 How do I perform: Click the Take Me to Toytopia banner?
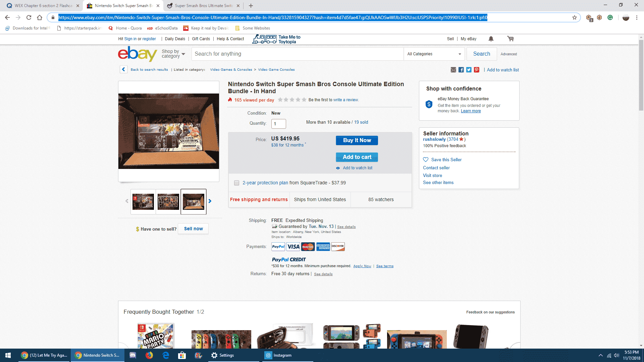click(276, 39)
